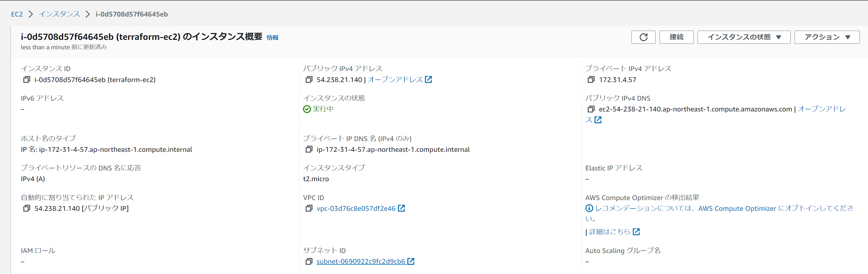Viewport: 868px width, 274px height.
Task: Copy the subnet ID value
Action: point(309,261)
